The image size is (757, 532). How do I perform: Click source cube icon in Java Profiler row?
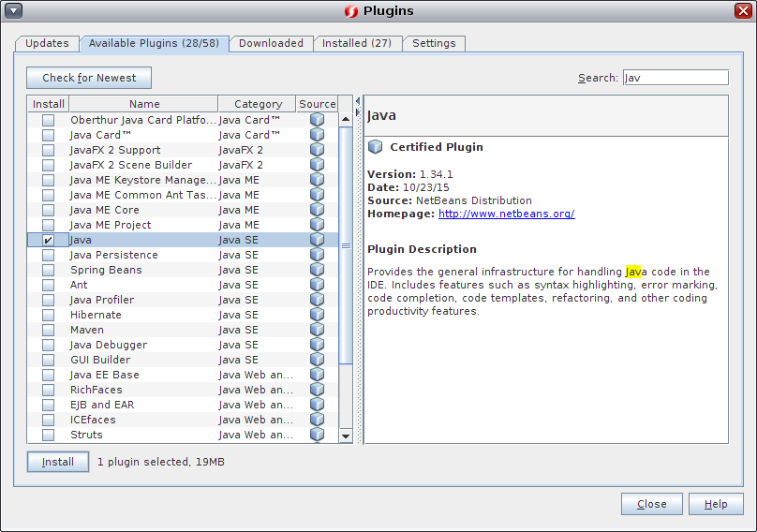(x=317, y=300)
